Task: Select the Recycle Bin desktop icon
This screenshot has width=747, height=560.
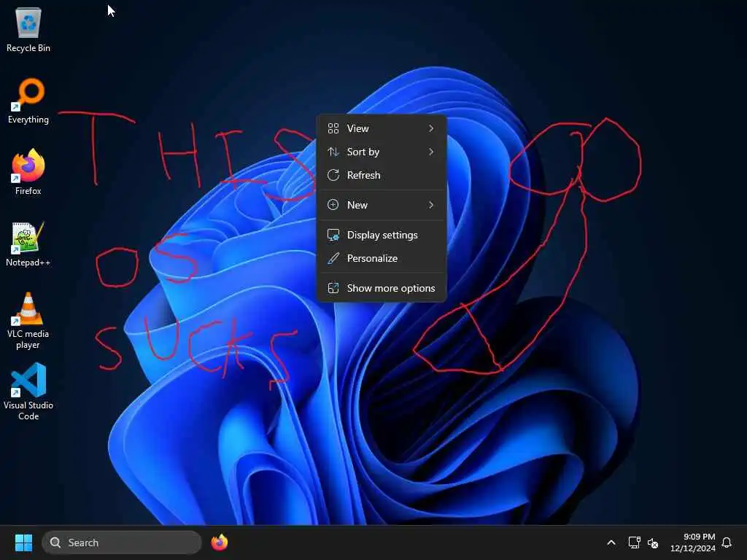Action: pos(28,29)
